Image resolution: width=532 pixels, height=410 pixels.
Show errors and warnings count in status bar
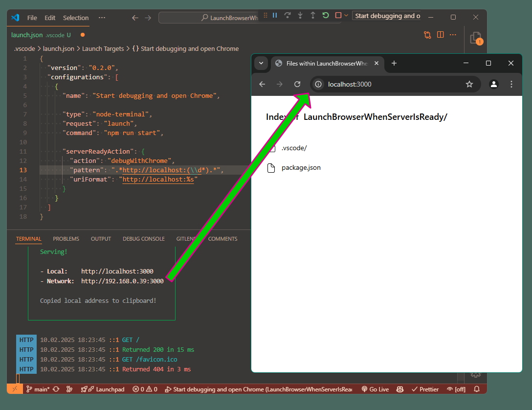click(145, 389)
